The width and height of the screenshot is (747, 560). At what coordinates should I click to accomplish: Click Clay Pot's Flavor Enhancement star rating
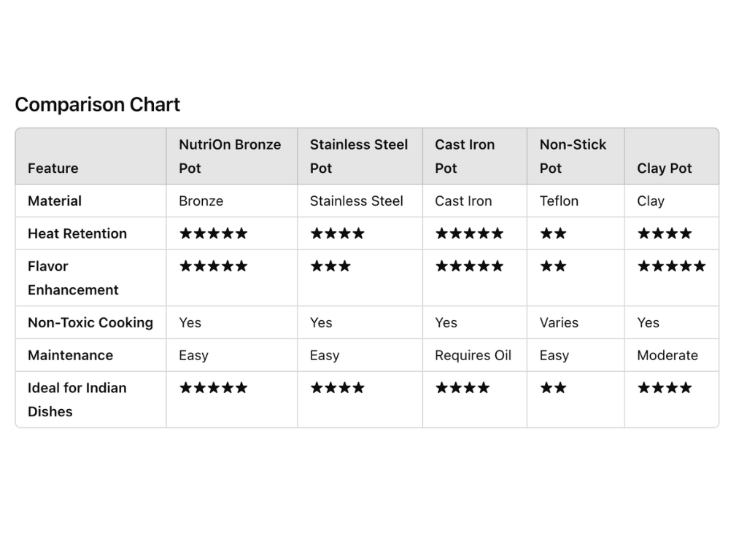pyautogui.click(x=671, y=266)
